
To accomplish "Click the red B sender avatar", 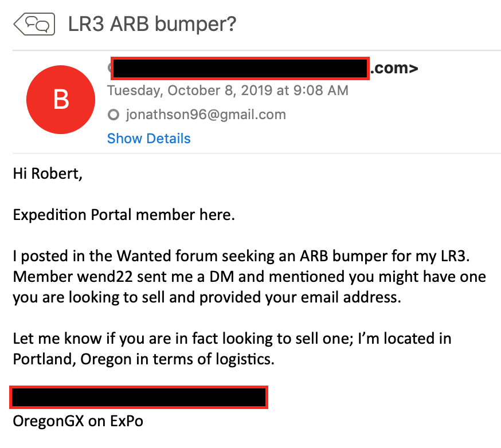I will pos(61,101).
